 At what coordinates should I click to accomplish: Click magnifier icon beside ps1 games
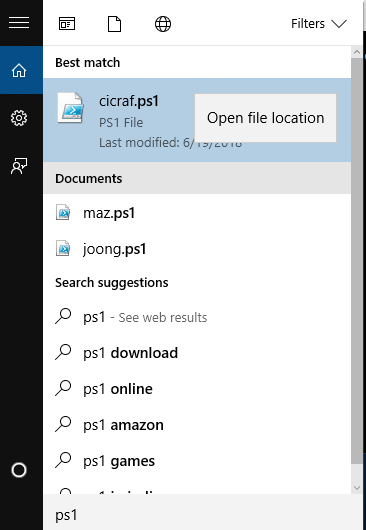click(63, 460)
